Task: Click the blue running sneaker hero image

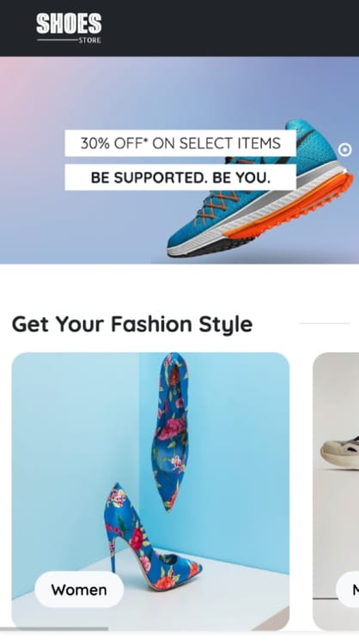Action: (x=260, y=189)
